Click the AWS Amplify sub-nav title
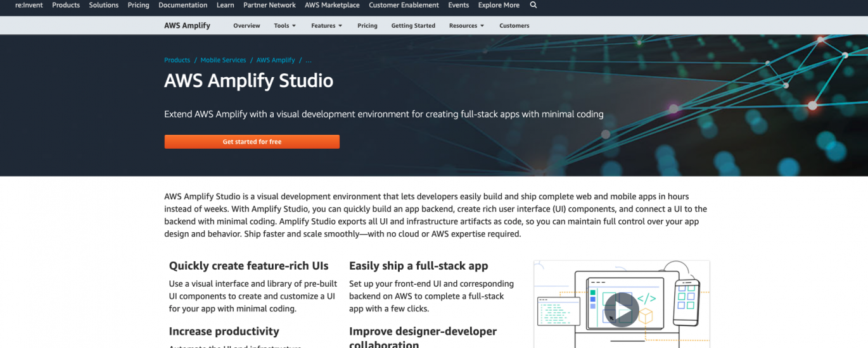This screenshot has width=868, height=348. 187,26
